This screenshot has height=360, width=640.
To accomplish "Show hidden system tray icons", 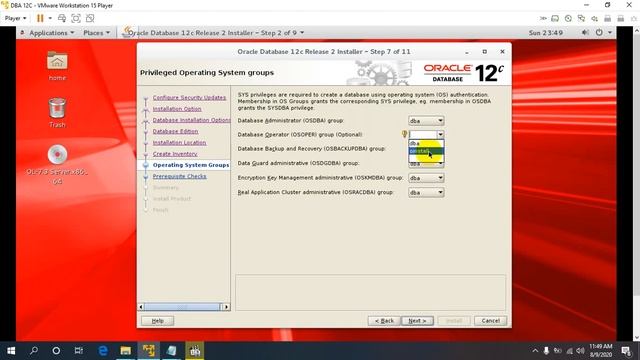I will (x=535, y=351).
